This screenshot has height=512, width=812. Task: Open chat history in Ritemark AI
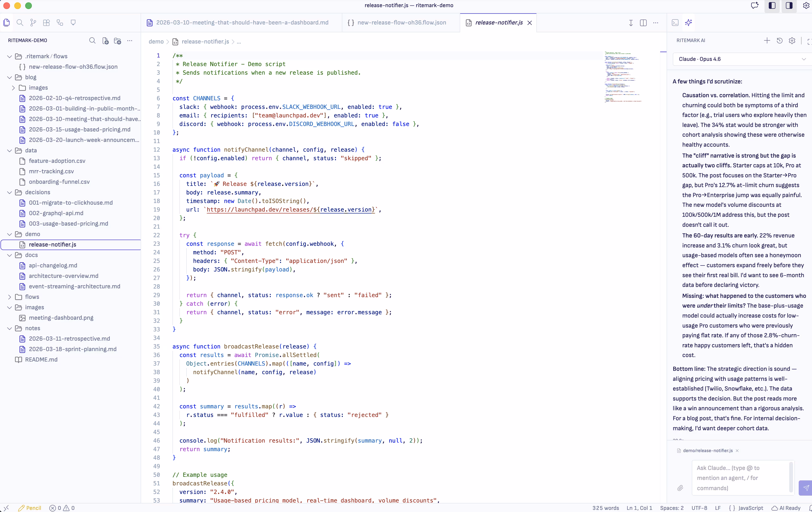pos(780,40)
